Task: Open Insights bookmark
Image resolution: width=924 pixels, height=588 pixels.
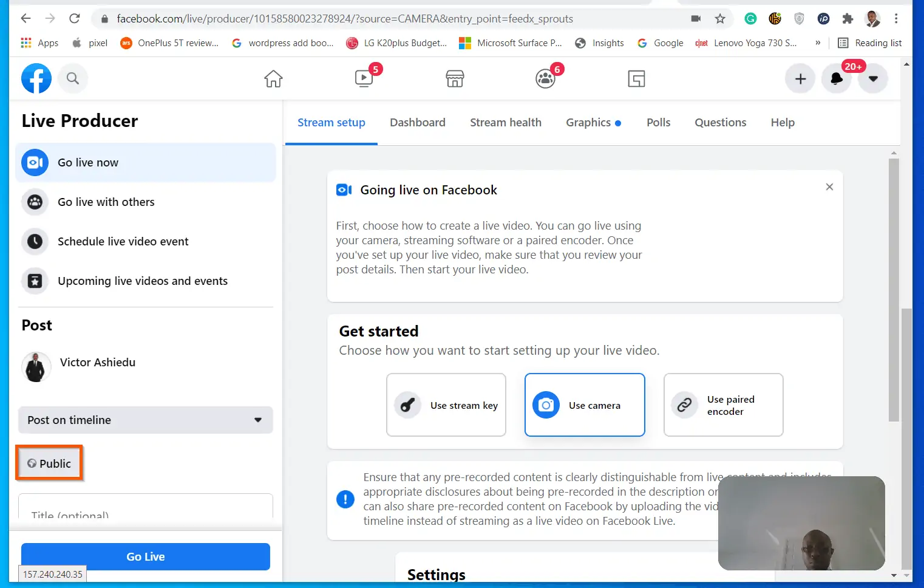Action: tap(599, 43)
